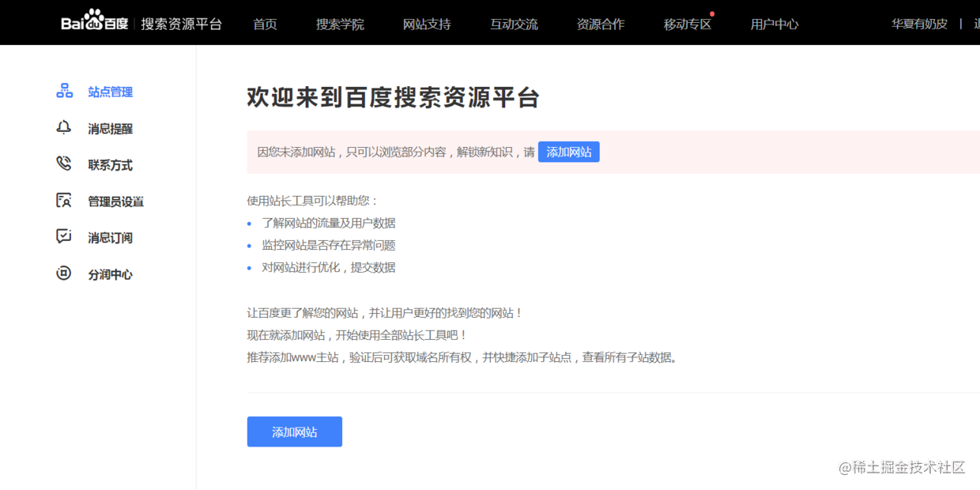The height and width of the screenshot is (490, 980).
Task: Click the 消息提醒 bell icon
Action: (64, 128)
